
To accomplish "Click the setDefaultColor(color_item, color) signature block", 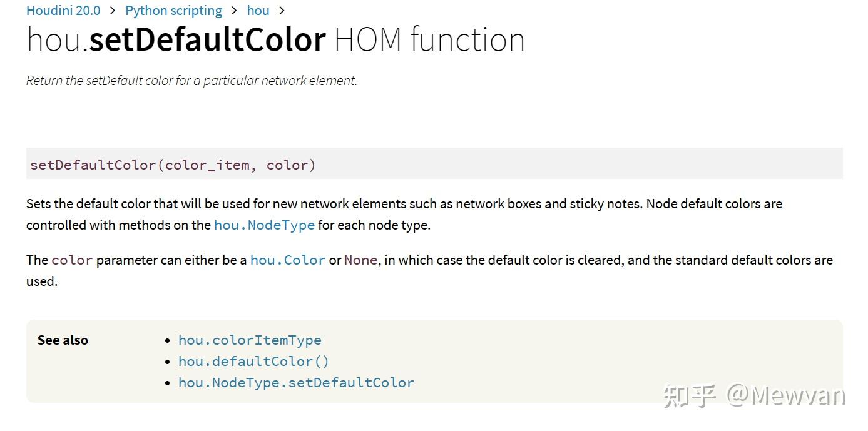I will click(x=173, y=165).
